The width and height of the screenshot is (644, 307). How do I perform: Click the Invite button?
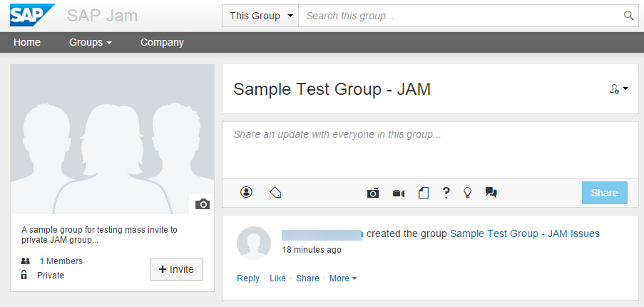(176, 269)
